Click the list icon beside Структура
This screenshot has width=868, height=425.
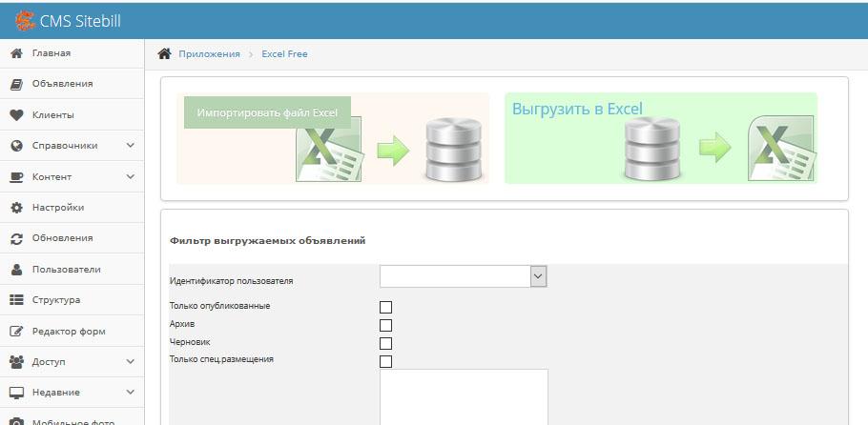[16, 300]
